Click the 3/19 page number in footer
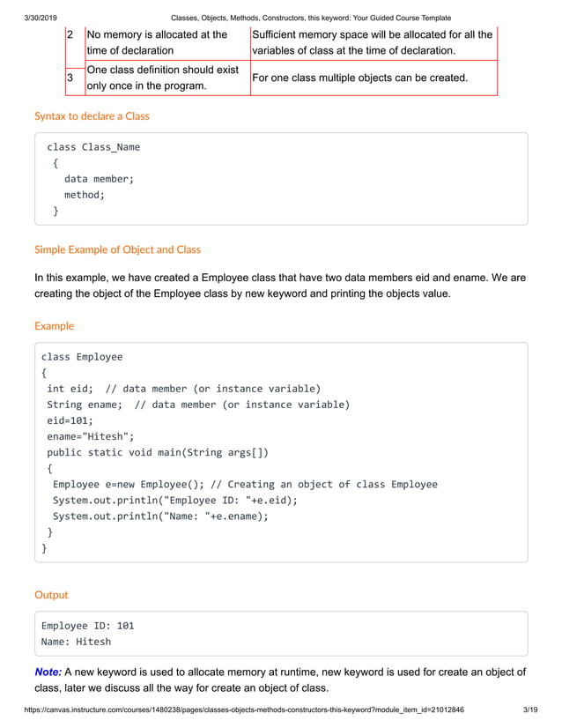 tap(530, 709)
